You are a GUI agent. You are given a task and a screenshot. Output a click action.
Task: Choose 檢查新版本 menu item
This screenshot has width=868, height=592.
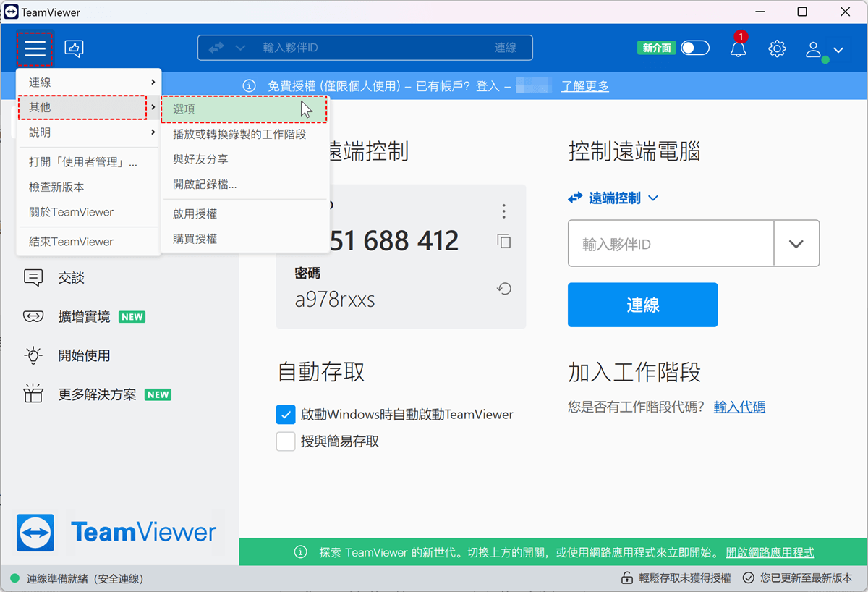point(57,187)
